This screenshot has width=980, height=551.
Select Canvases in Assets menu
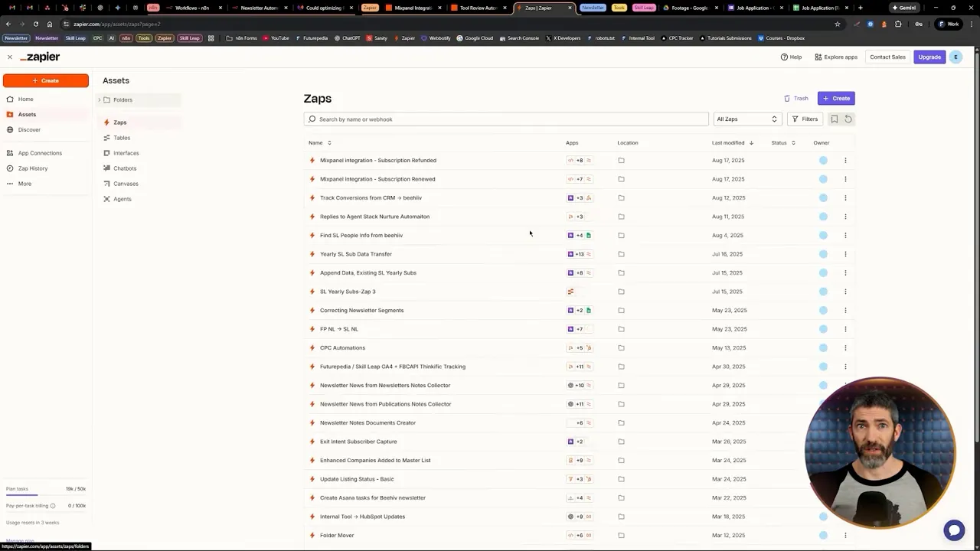pos(126,184)
